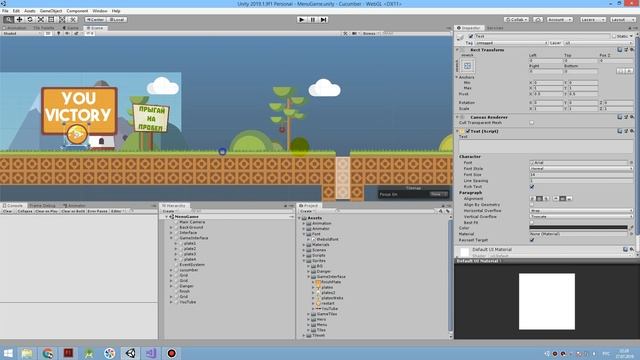Select the Rotate tool

[x=30, y=20]
